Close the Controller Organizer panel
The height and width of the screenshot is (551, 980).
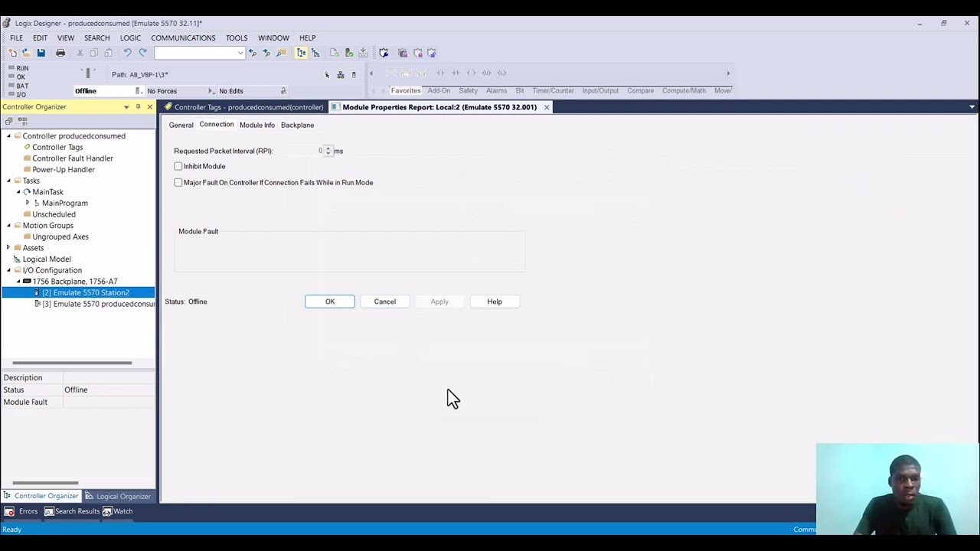coord(149,107)
